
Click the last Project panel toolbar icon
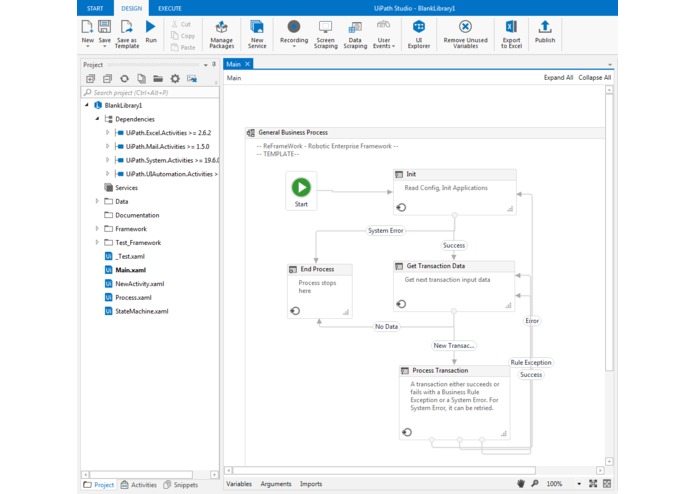click(x=192, y=79)
